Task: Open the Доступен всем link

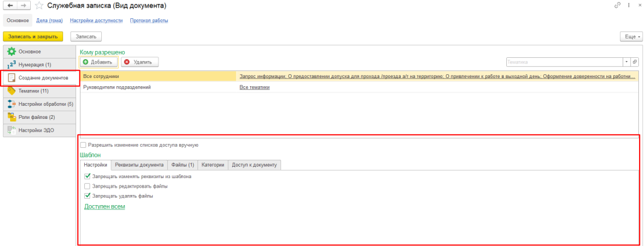Action: [x=104, y=206]
